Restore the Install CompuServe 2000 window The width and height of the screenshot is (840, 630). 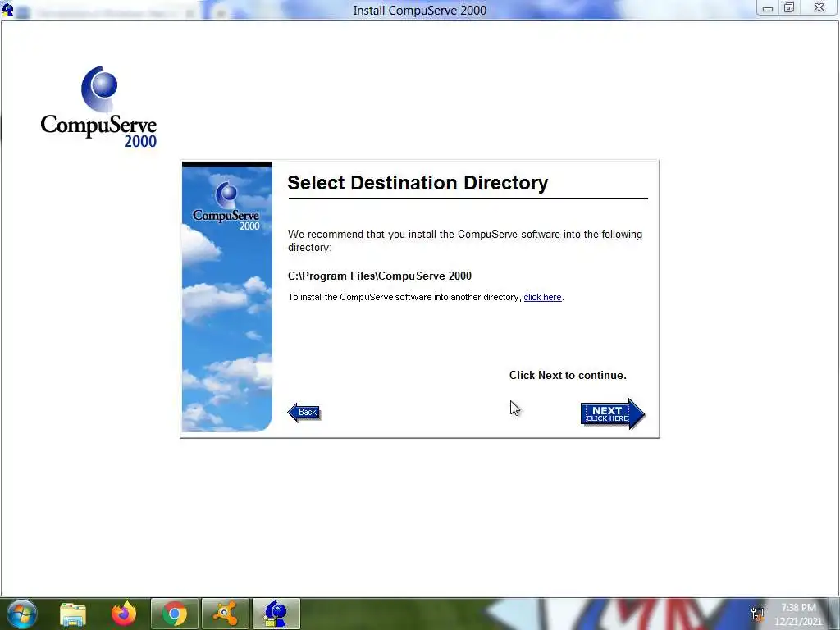[789, 8]
